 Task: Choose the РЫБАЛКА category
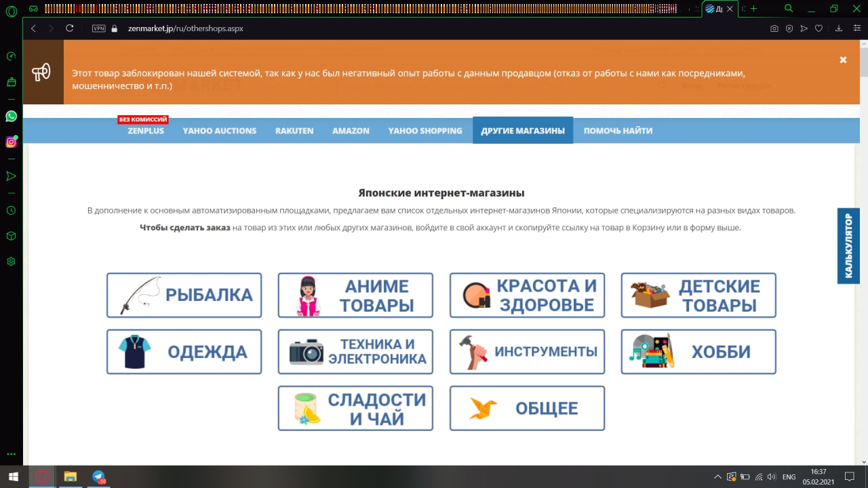[x=184, y=295]
